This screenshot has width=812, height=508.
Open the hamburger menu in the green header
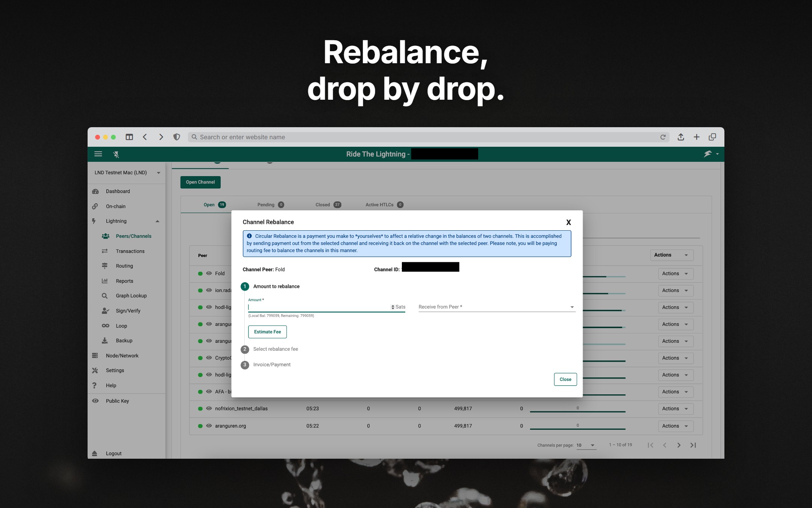tap(98, 154)
